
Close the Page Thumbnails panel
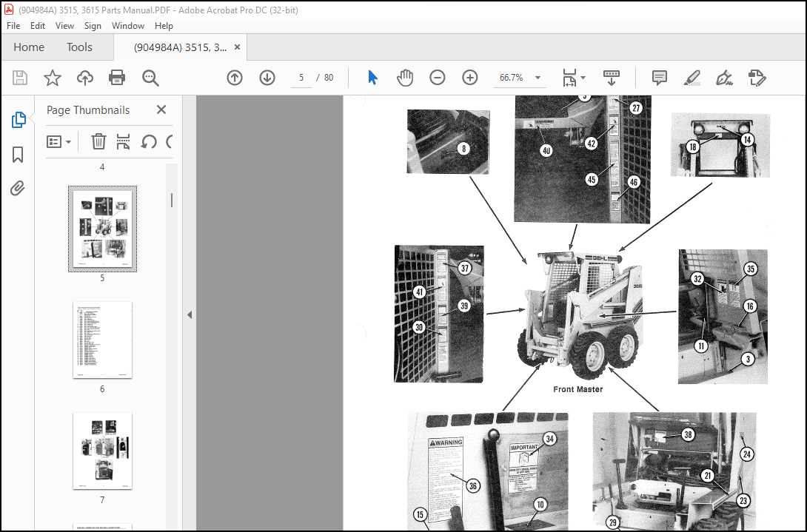tap(161, 110)
